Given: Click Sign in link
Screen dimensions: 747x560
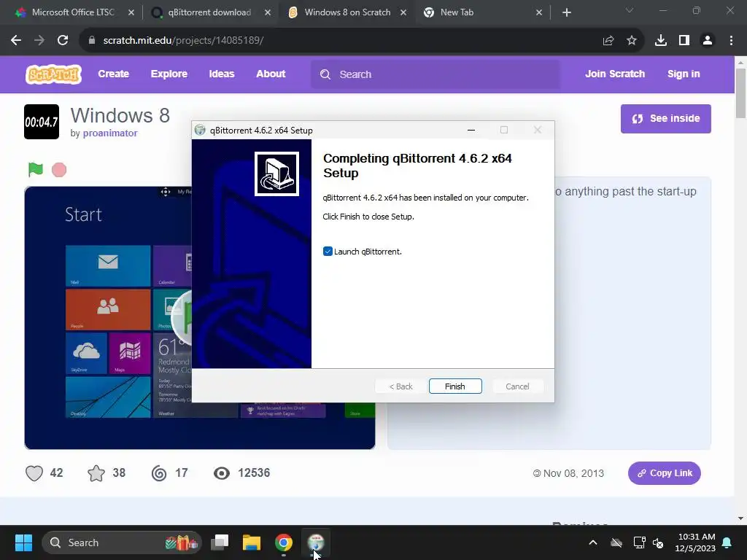Looking at the screenshot, I should [684, 74].
